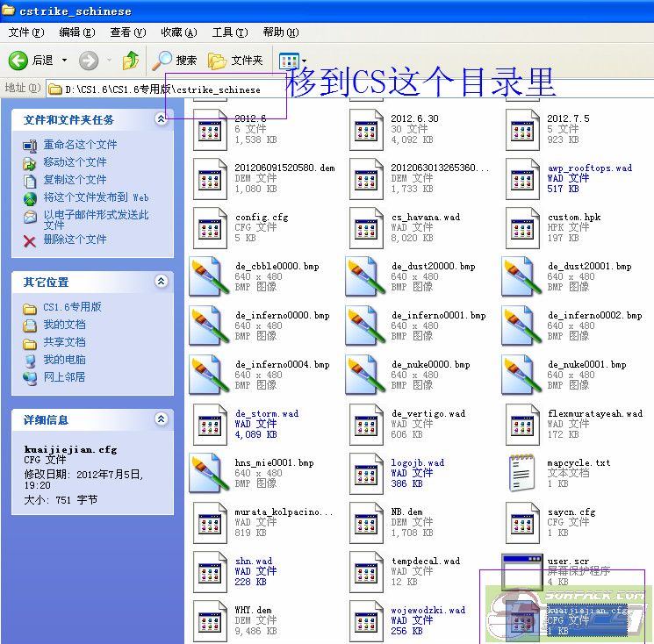Viewport: 654px width, 644px height.
Task: Click the Back navigation arrow icon
Action: 19,61
